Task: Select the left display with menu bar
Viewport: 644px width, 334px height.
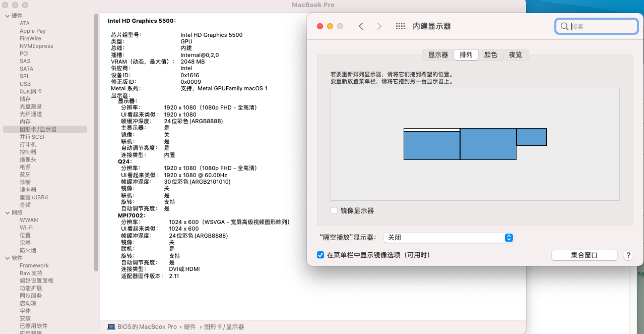Action: (x=432, y=145)
